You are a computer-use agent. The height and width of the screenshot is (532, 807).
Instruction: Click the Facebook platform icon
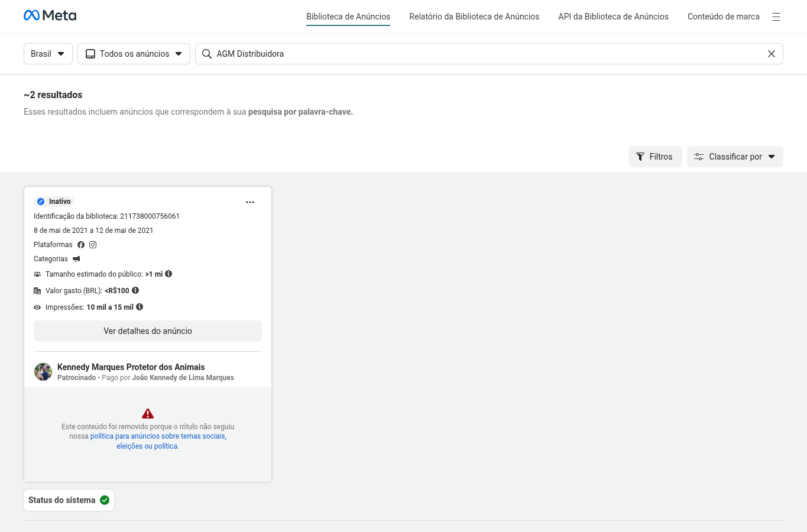[81, 245]
